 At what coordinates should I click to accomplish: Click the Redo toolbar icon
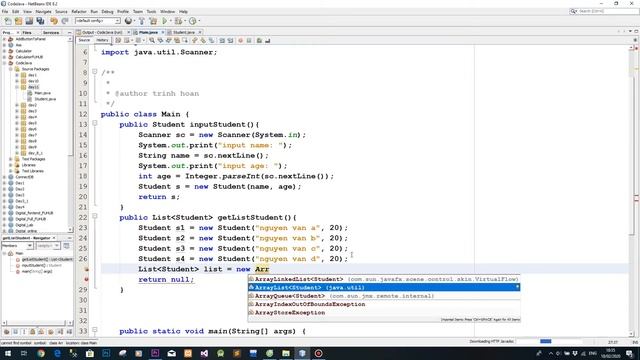click(x=64, y=21)
